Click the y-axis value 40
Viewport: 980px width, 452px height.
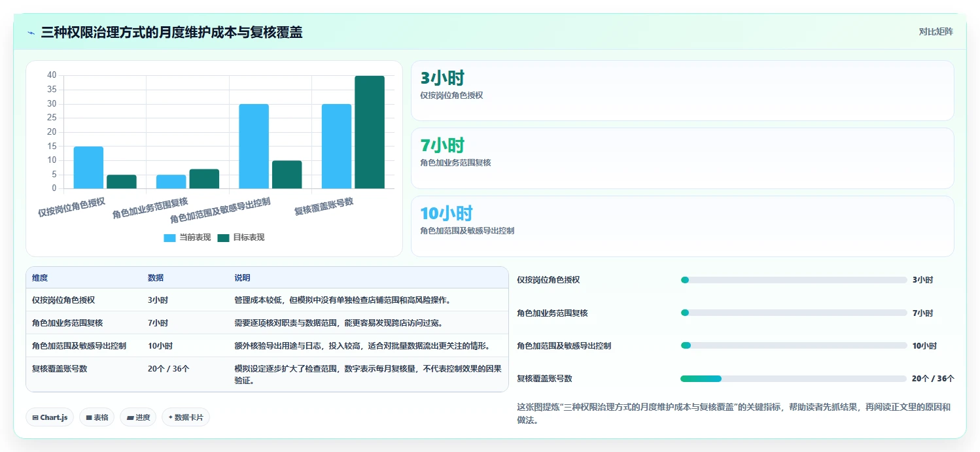click(x=52, y=75)
